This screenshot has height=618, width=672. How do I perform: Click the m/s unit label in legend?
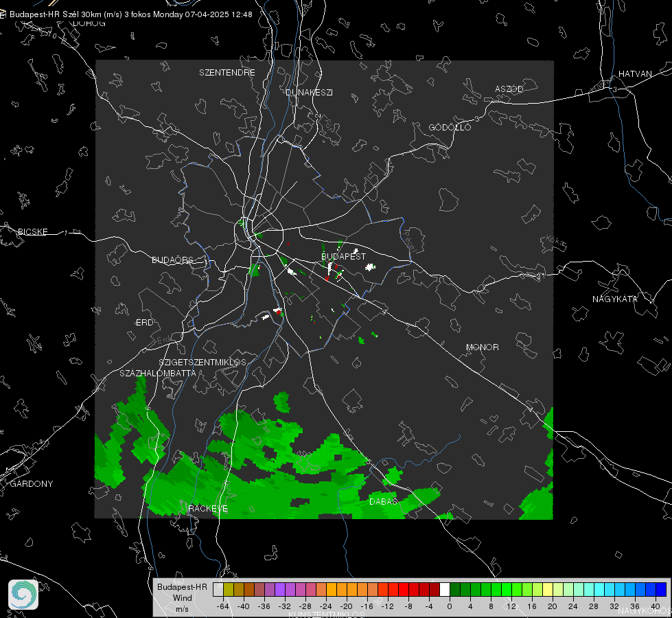(x=182, y=608)
